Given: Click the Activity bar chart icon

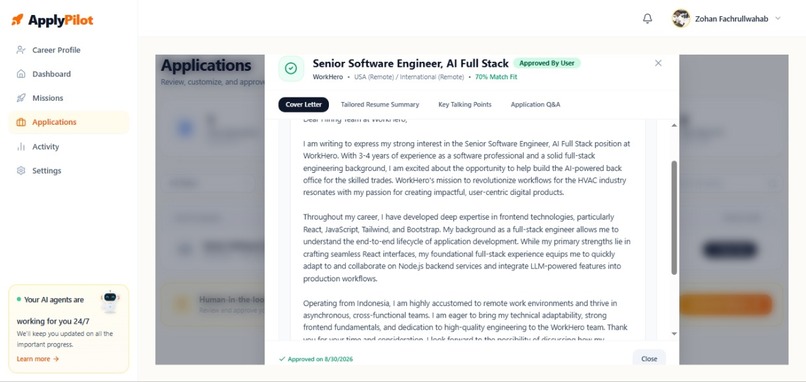Looking at the screenshot, I should point(21,147).
